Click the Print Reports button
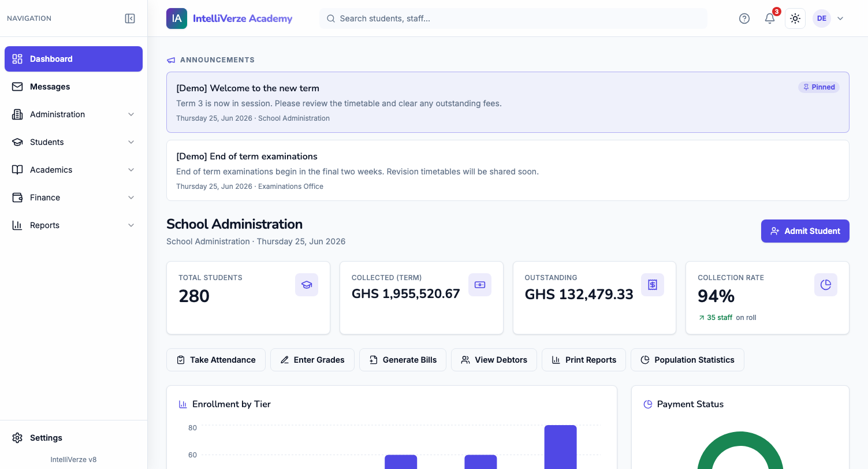This screenshot has width=868, height=469. tap(584, 360)
